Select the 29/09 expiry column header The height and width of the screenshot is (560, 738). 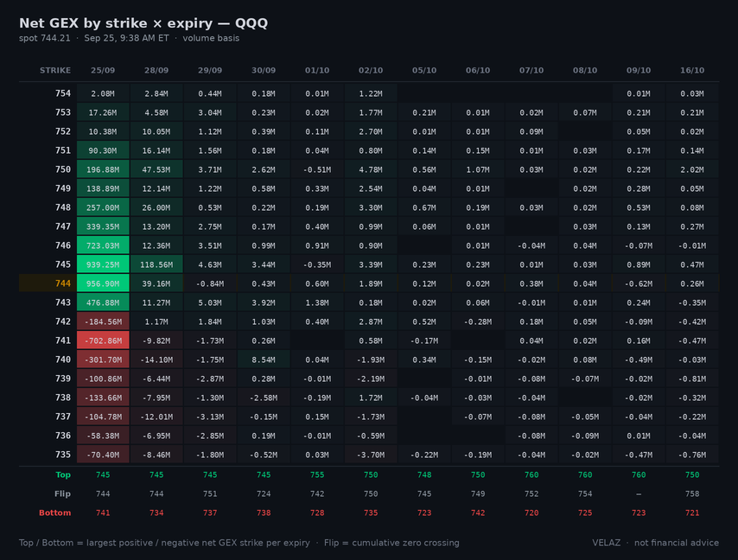tap(210, 70)
